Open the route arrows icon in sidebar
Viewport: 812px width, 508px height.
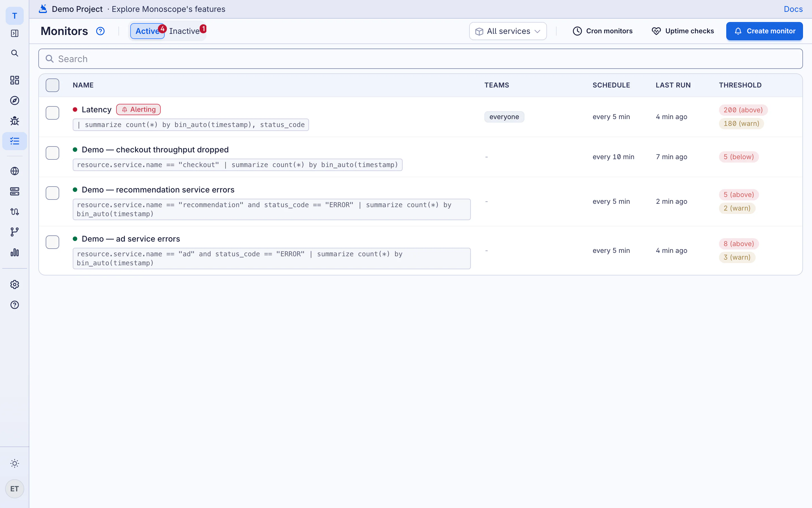tap(14, 212)
